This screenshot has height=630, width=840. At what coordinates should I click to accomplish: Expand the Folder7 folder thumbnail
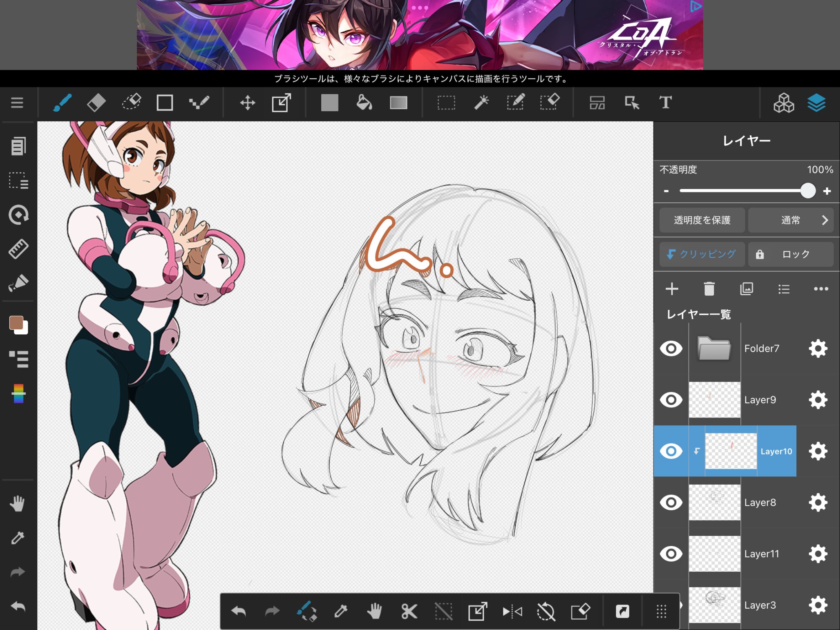(x=714, y=348)
